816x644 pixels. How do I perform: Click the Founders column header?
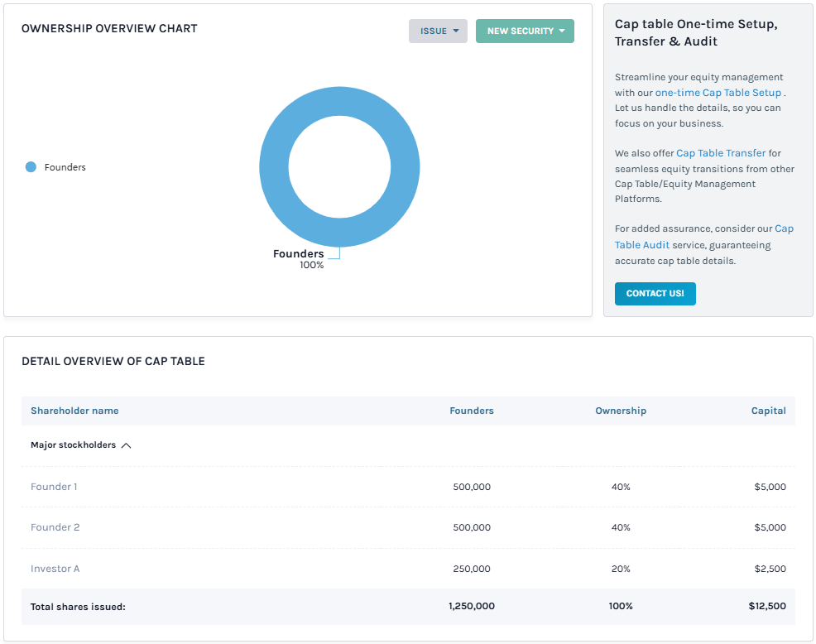coord(471,411)
